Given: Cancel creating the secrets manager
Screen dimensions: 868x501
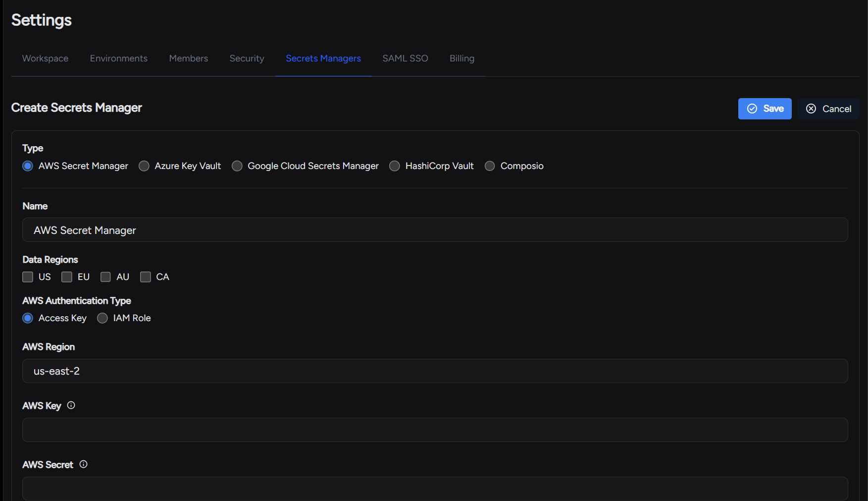Looking at the screenshot, I should pos(828,109).
